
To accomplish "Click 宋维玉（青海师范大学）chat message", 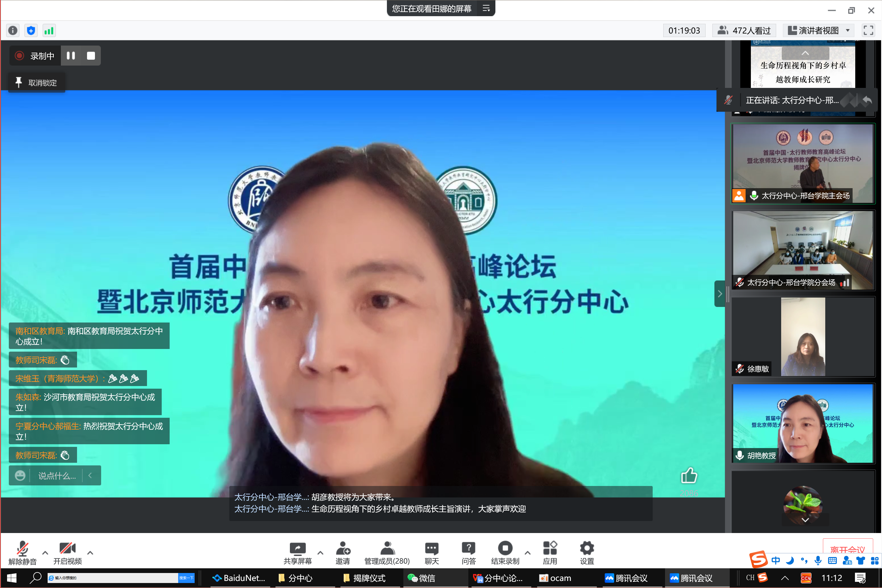I will [x=78, y=378].
